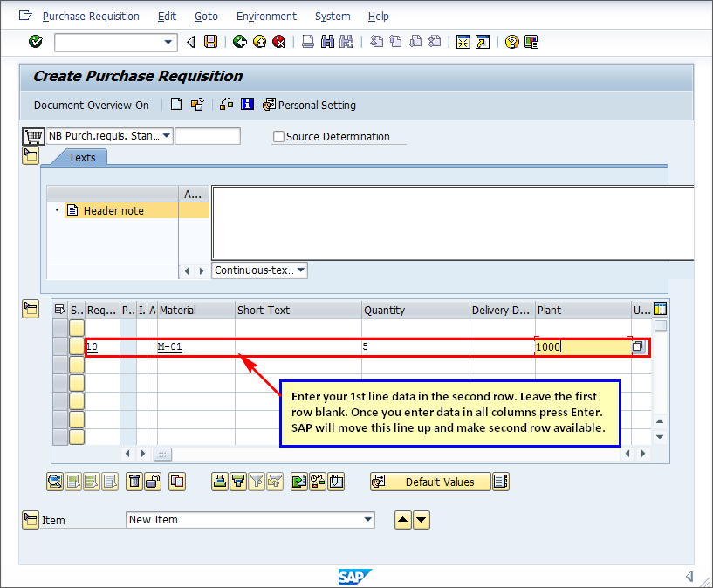Viewport: 713px width, 588px height.
Task: Click the Default Values button
Action: (439, 482)
